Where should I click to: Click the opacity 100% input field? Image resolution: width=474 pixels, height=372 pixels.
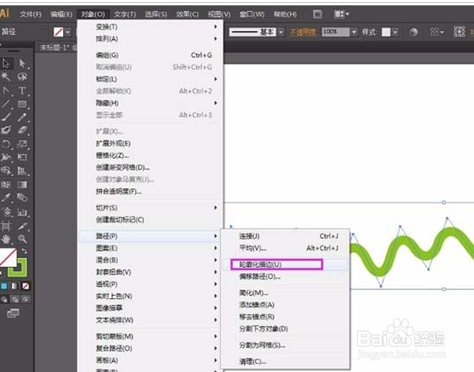click(336, 32)
